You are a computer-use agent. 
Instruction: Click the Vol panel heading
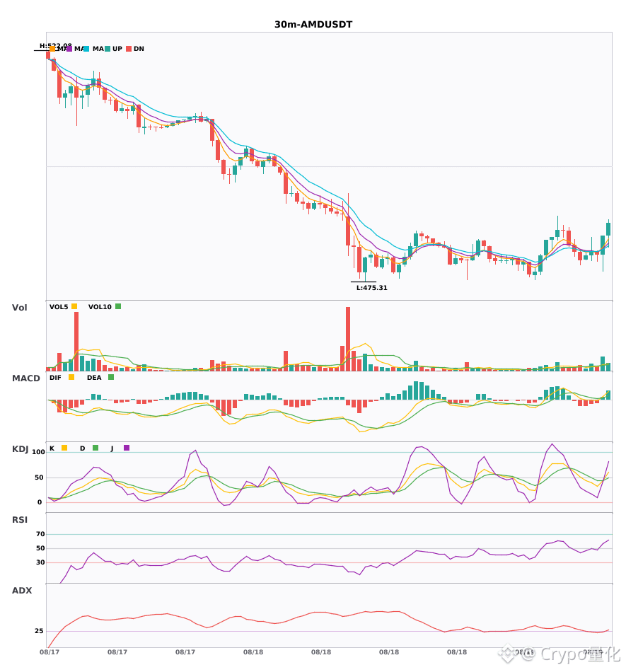(x=19, y=308)
